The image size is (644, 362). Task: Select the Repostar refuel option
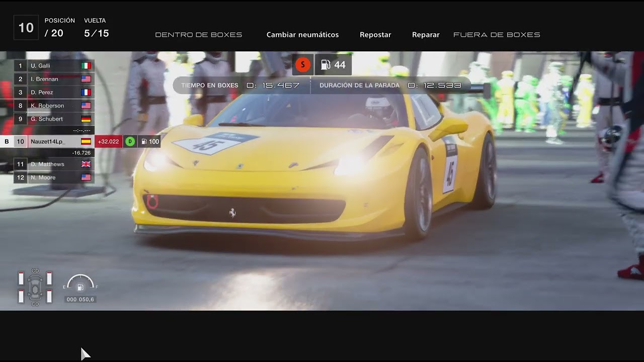[375, 35]
